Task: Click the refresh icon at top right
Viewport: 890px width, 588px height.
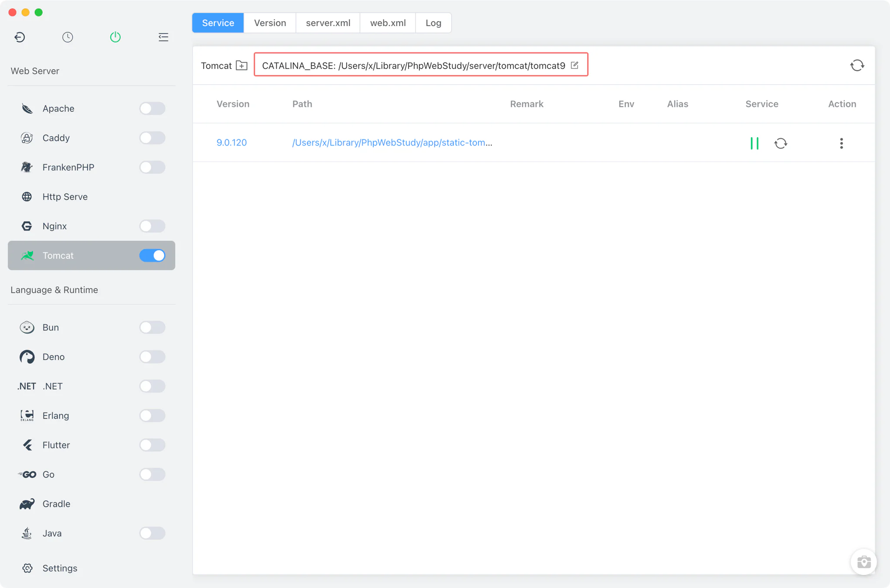Action: (857, 66)
